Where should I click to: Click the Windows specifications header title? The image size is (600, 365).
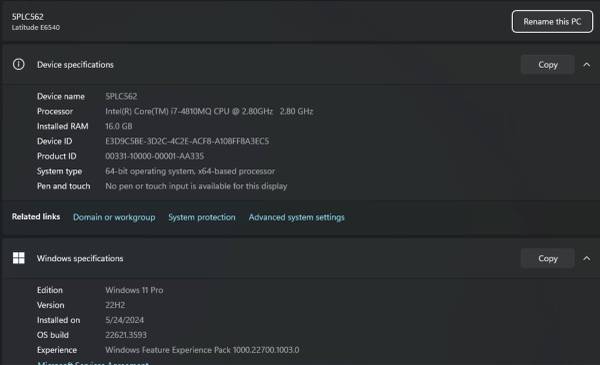click(80, 259)
